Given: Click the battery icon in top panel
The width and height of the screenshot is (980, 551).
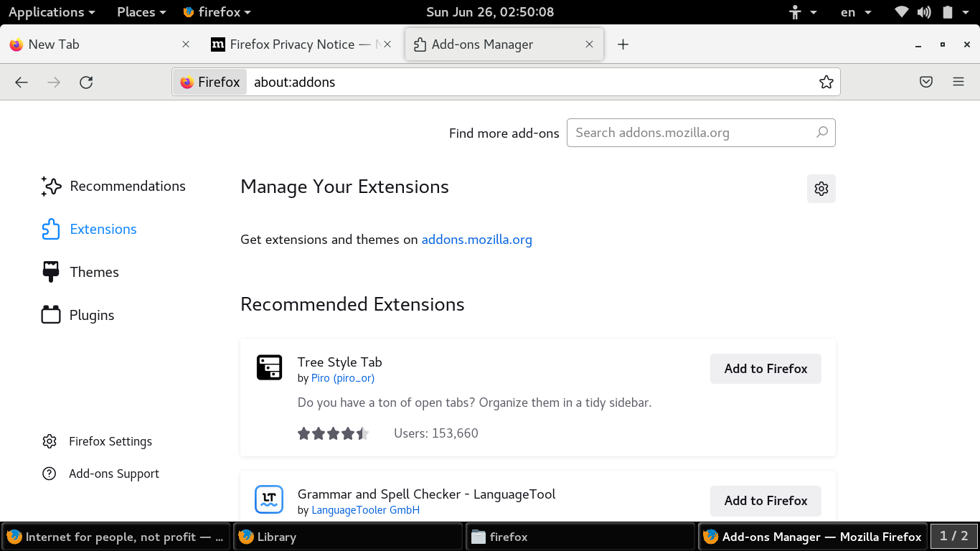Looking at the screenshot, I should pos(948,12).
